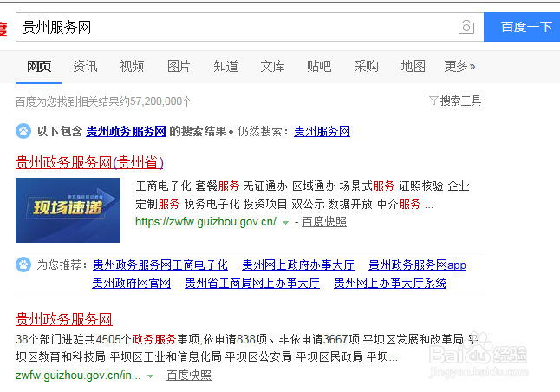Screen dimensions: 560x392
Task: Click the funnel icon beside 搜索工具
Action: (433, 101)
